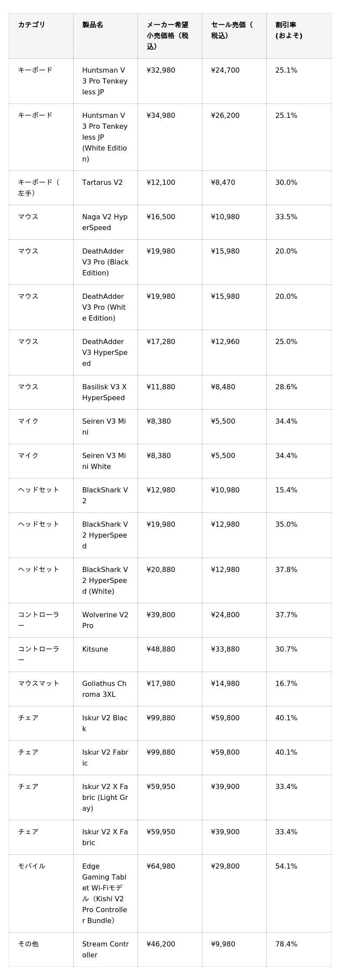Click the ¥48,880 list price cell
The width and height of the screenshot is (348, 980).
pyautogui.click(x=161, y=649)
